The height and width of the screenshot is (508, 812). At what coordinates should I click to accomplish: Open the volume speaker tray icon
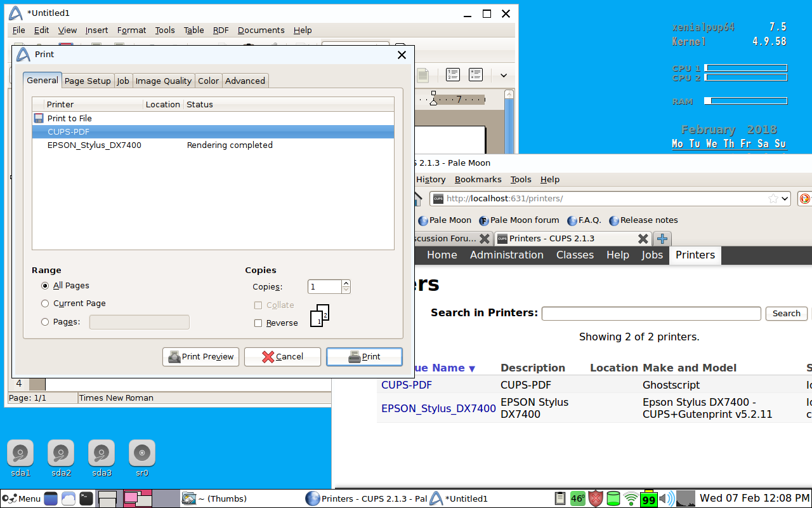point(667,498)
